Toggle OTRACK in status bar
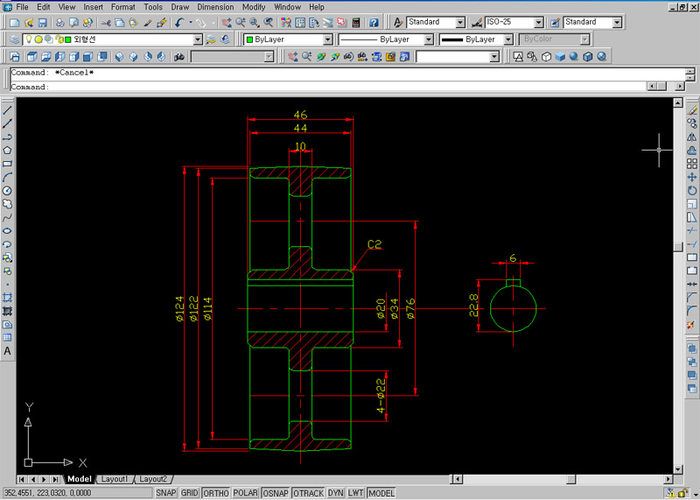The image size is (700, 500). (x=308, y=493)
